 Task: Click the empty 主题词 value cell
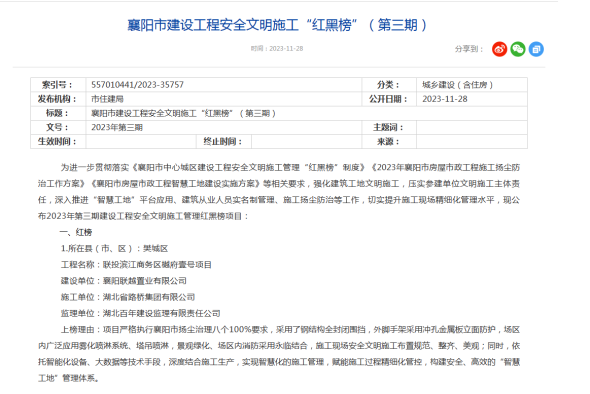(x=471, y=128)
